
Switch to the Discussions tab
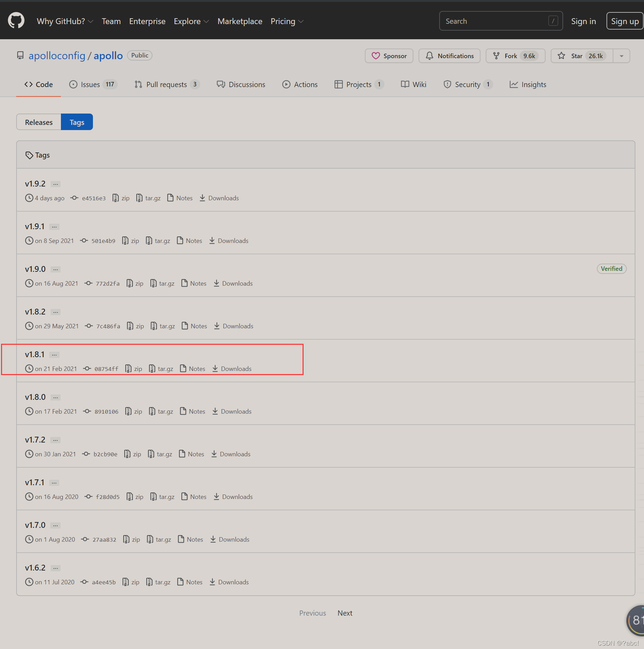pyautogui.click(x=241, y=84)
